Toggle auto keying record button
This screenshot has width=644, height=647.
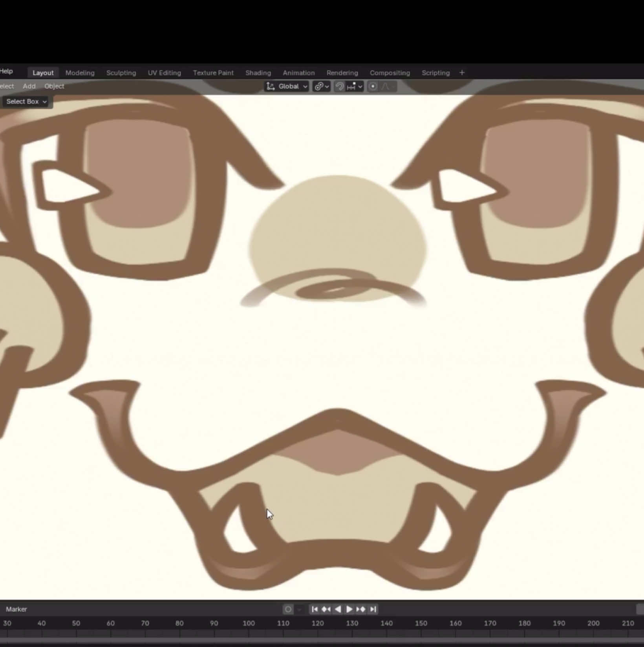pos(288,609)
